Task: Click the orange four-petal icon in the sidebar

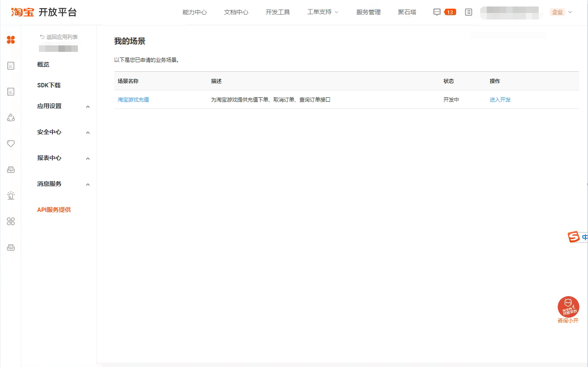Action: pyautogui.click(x=11, y=40)
